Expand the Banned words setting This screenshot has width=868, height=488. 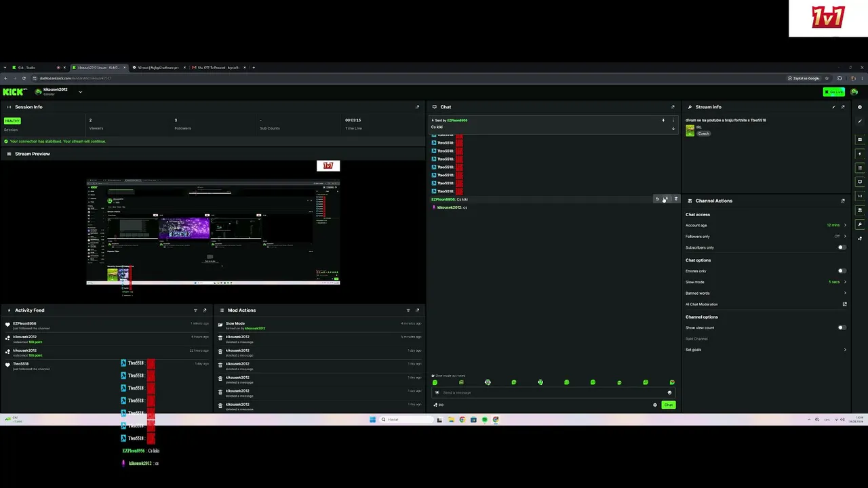tap(845, 293)
